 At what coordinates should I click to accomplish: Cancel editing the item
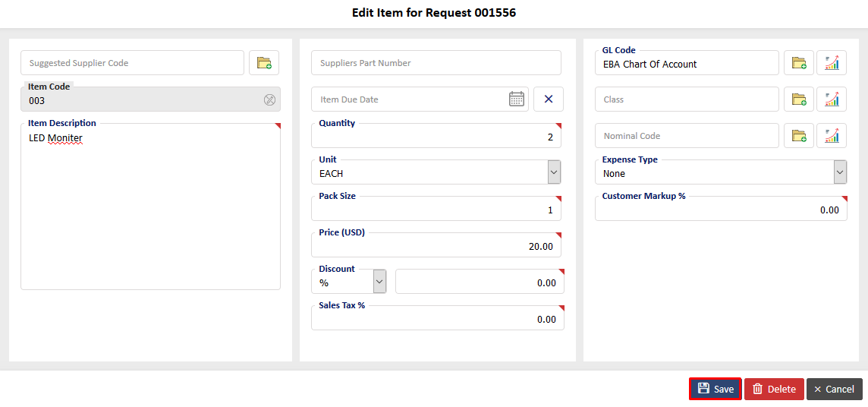point(834,390)
